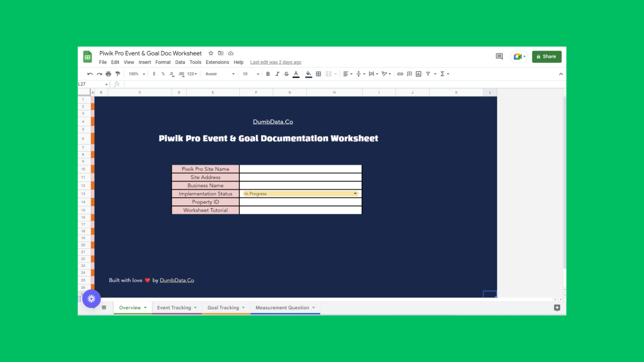Apply bold formatting

pos(268,74)
